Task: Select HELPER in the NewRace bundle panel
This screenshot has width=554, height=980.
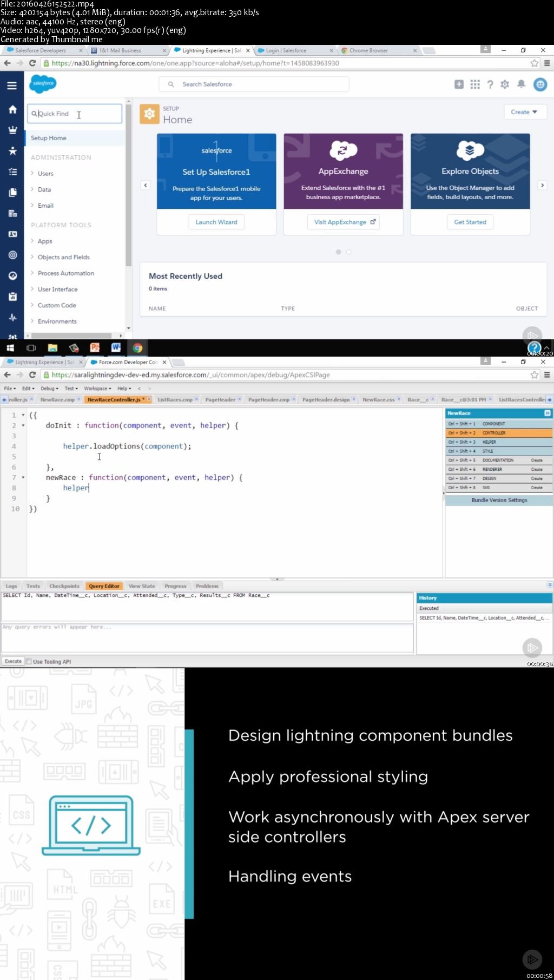Action: pos(499,442)
